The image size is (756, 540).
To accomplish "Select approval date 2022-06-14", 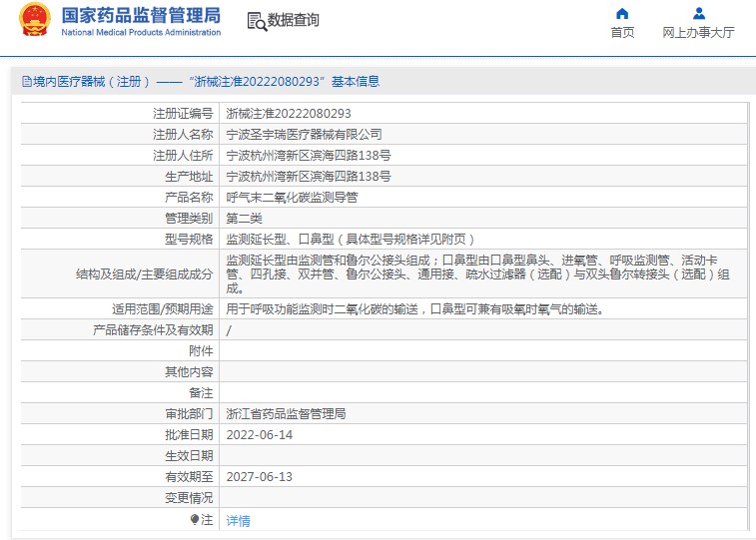I will (x=260, y=435).
